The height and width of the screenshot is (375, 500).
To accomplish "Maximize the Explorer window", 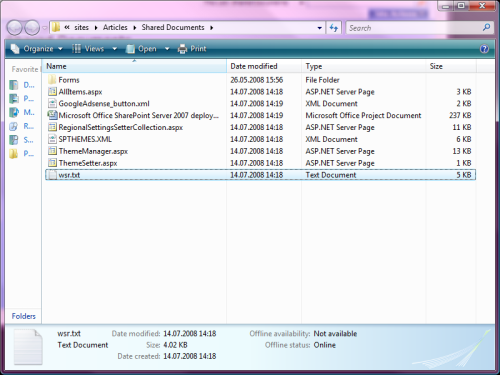I will (461, 6).
